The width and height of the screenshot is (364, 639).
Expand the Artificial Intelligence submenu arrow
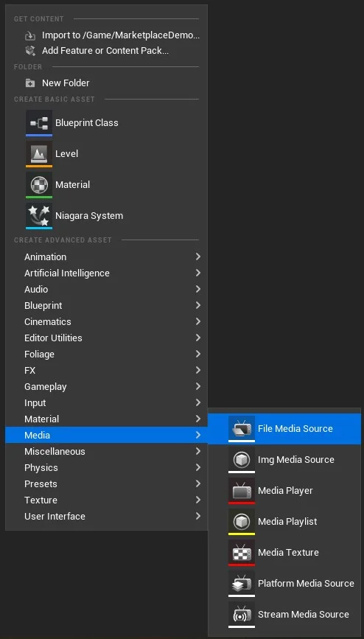click(198, 273)
